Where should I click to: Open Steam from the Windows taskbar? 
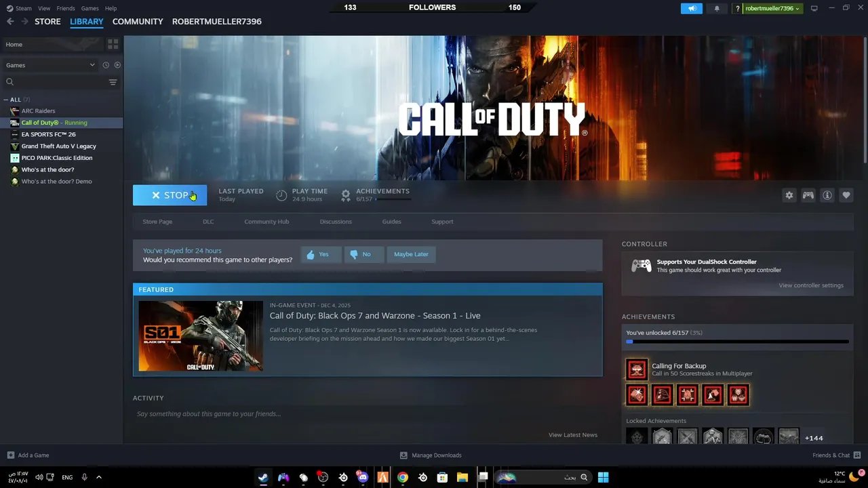pyautogui.click(x=263, y=477)
